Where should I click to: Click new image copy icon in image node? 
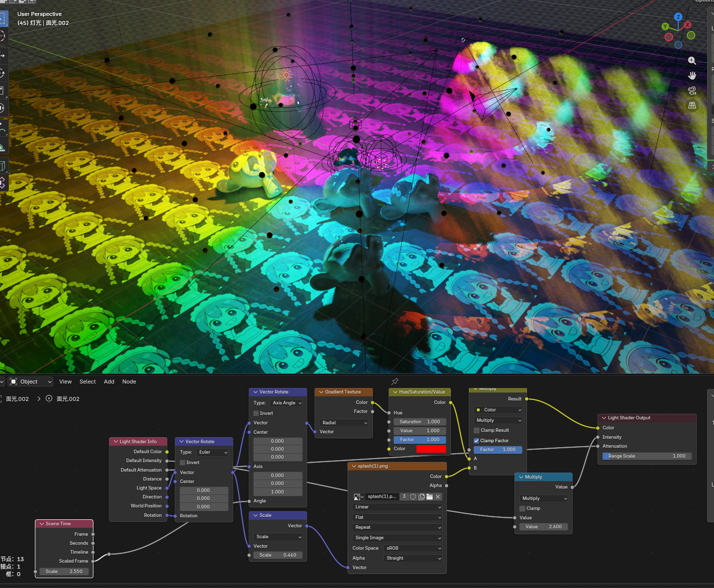422,497
